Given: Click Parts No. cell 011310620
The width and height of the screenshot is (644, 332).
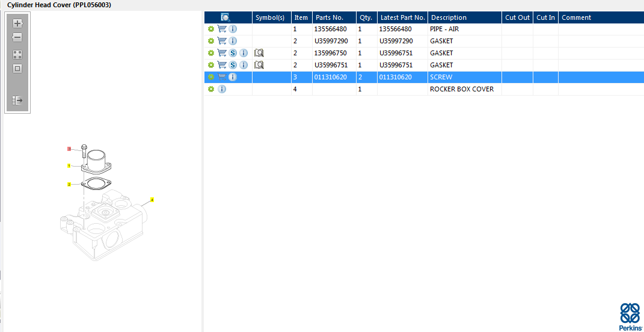Looking at the screenshot, I should [x=334, y=77].
